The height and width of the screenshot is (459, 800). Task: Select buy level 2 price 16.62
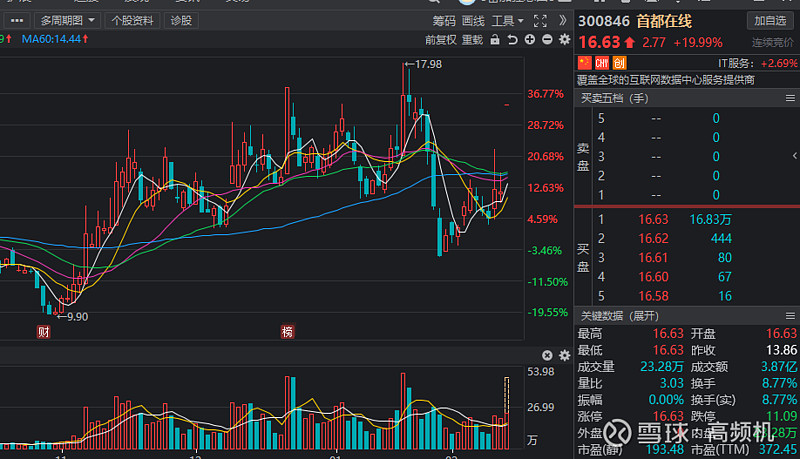(x=653, y=238)
